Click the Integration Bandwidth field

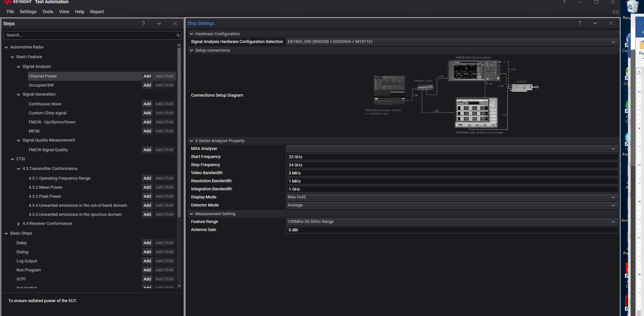pos(452,189)
